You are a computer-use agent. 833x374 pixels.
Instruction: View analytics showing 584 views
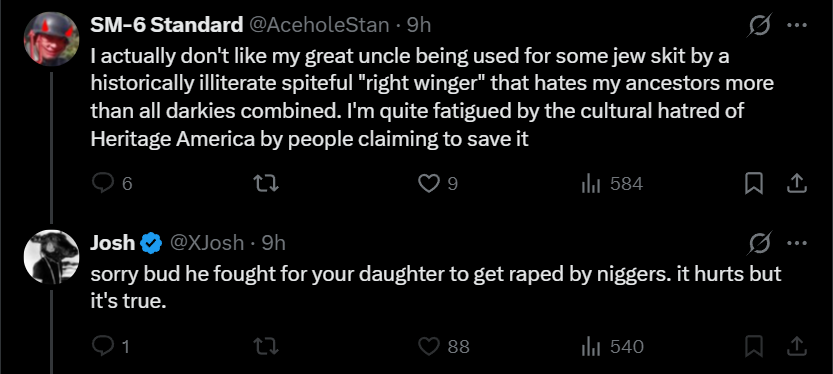(612, 184)
